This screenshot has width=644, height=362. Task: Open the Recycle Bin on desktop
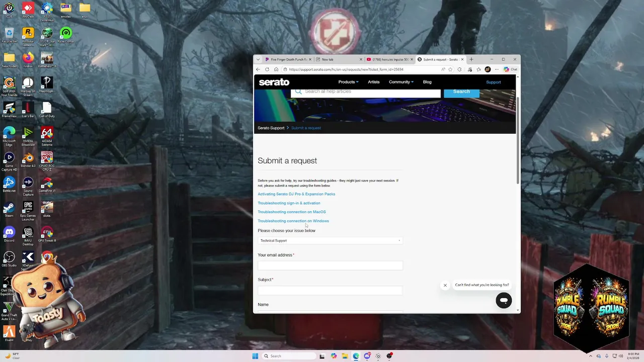(x=9, y=35)
